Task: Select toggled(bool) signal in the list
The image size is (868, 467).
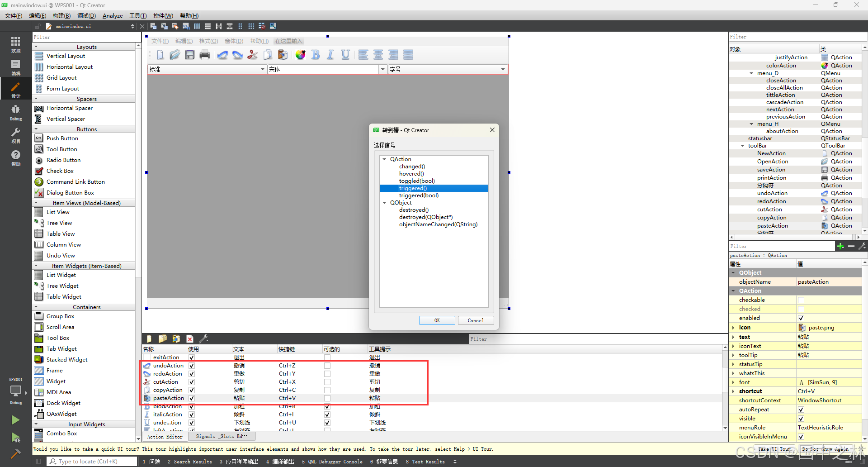Action: 417,181
